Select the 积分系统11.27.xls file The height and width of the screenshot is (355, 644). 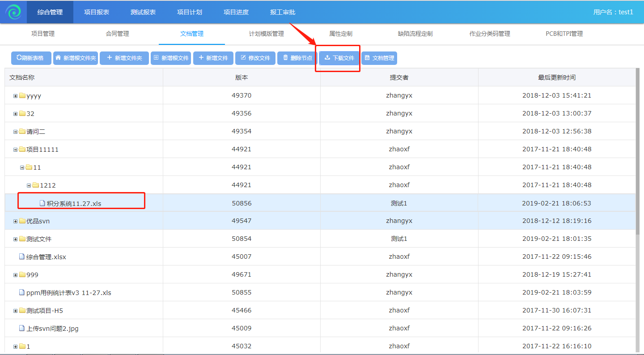point(74,203)
